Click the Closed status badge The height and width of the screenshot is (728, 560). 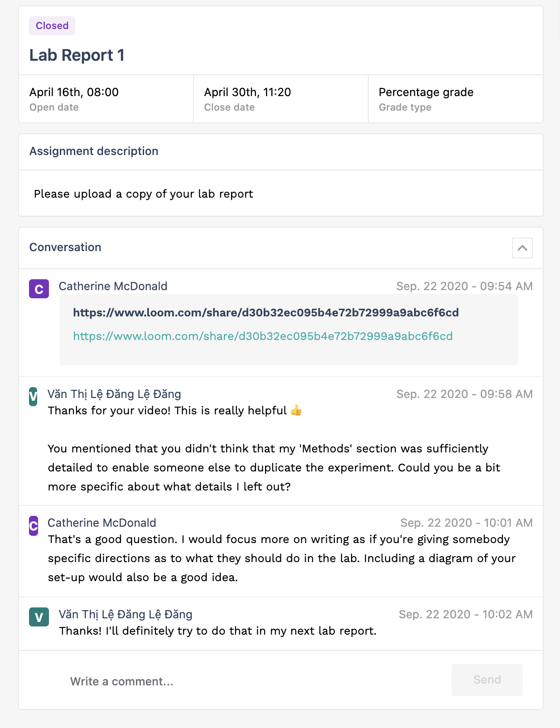tap(52, 26)
